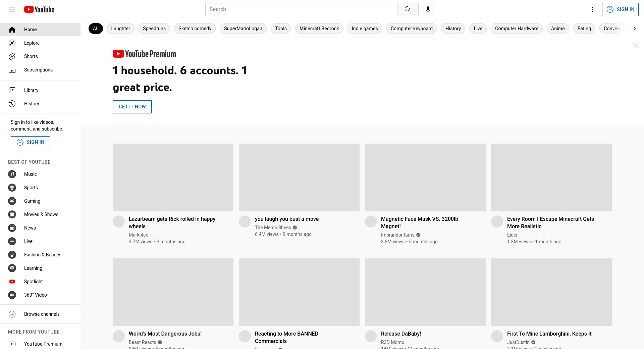Image resolution: width=644 pixels, height=349 pixels.
Task: Click the sidebar SIGN IN button
Action: [30, 142]
